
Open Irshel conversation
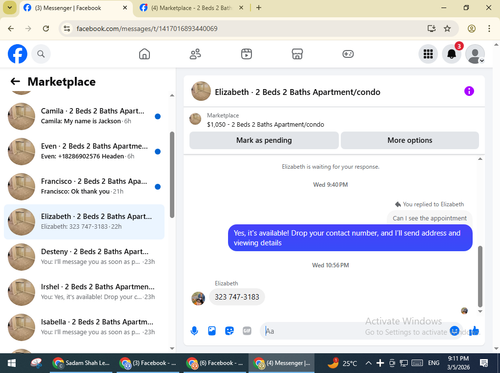(x=84, y=292)
